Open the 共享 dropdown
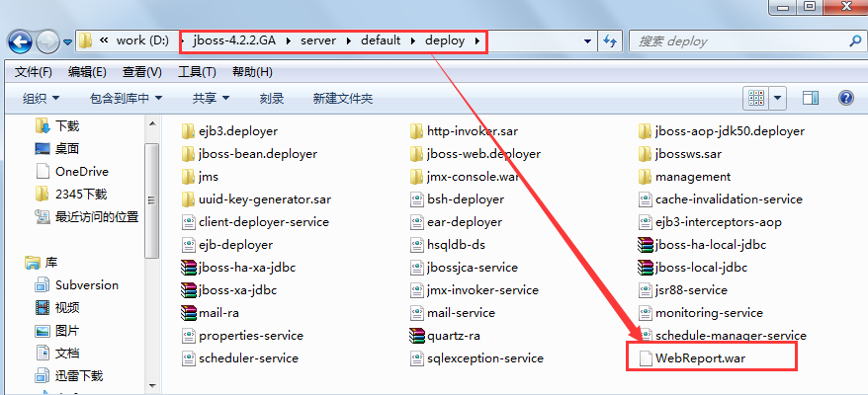This screenshot has width=868, height=395. (x=211, y=99)
